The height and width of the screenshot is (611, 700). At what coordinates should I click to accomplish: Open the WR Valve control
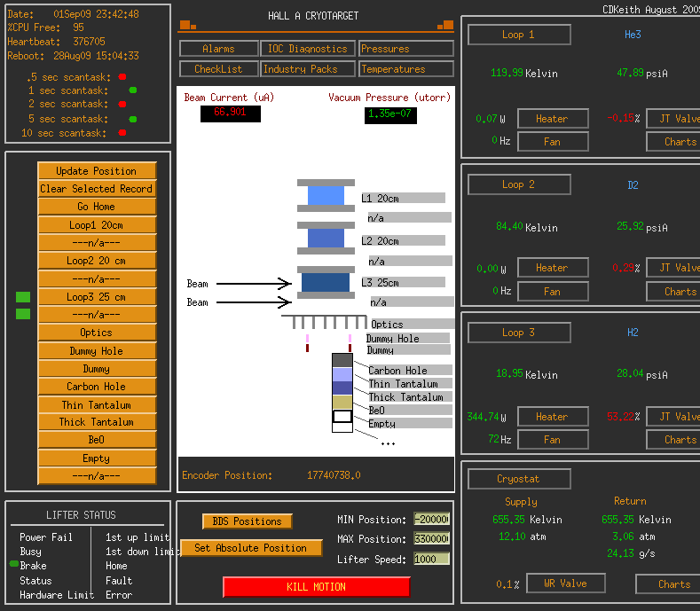pyautogui.click(x=566, y=584)
